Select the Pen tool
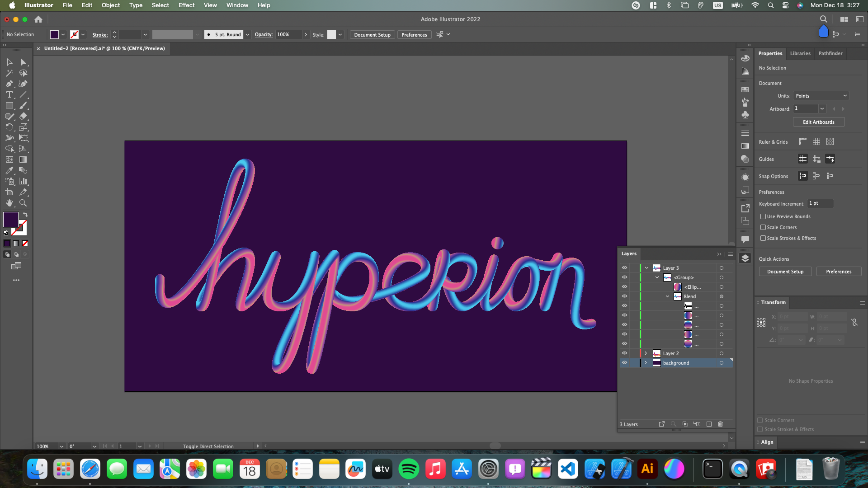 9,84
